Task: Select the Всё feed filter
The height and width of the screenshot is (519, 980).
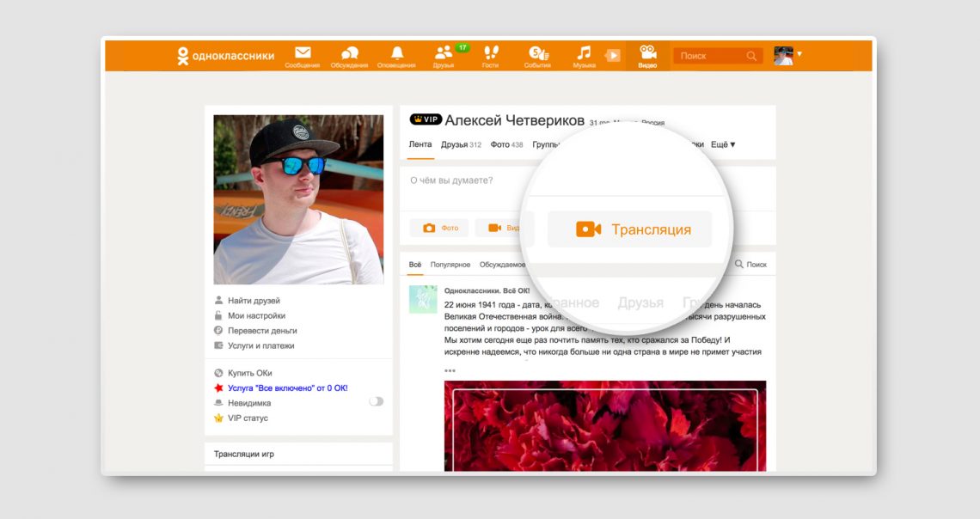Action: click(x=413, y=264)
